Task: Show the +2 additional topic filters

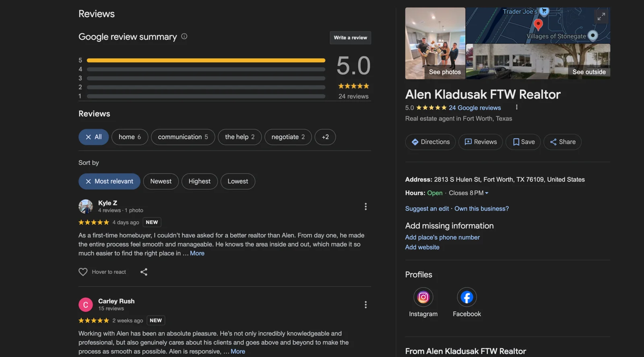Action: pos(325,137)
